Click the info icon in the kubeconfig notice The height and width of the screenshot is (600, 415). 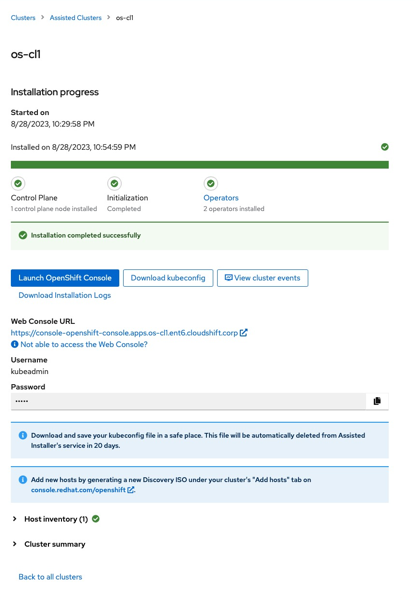pyautogui.click(x=23, y=435)
